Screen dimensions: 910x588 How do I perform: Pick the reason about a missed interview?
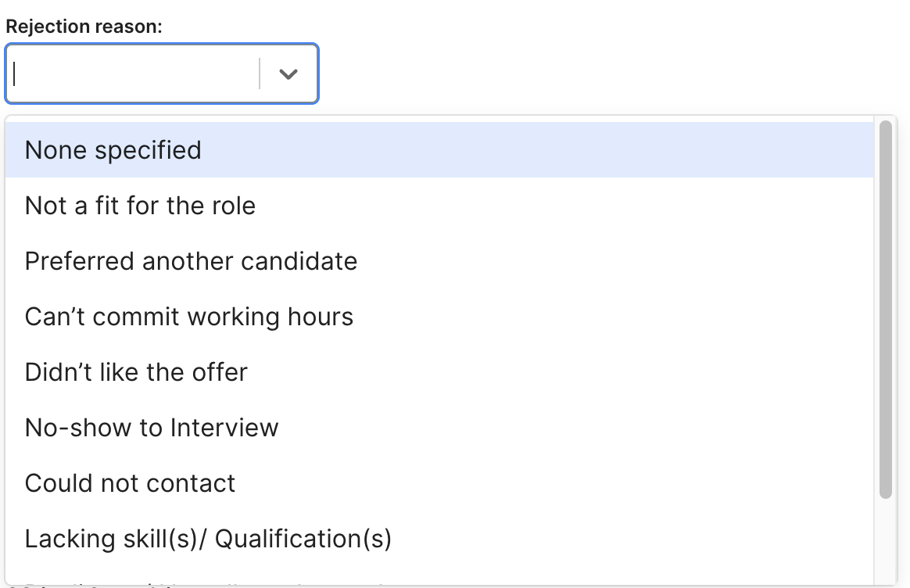(152, 428)
